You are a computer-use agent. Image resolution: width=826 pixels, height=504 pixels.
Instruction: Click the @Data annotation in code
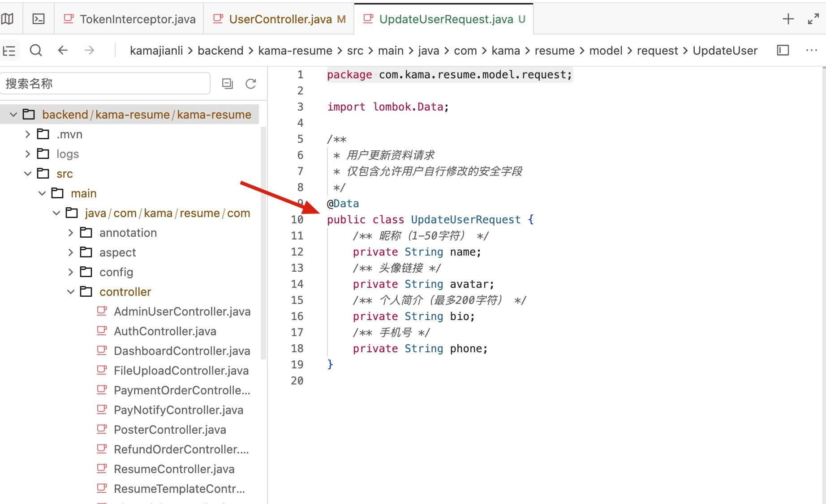343,204
